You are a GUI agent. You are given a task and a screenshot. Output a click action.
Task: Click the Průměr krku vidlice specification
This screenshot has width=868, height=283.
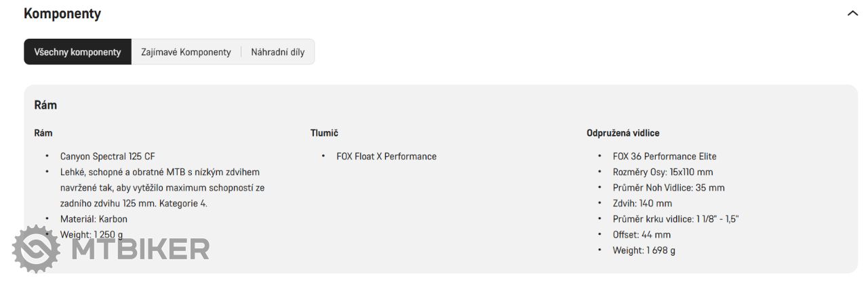[x=675, y=219]
